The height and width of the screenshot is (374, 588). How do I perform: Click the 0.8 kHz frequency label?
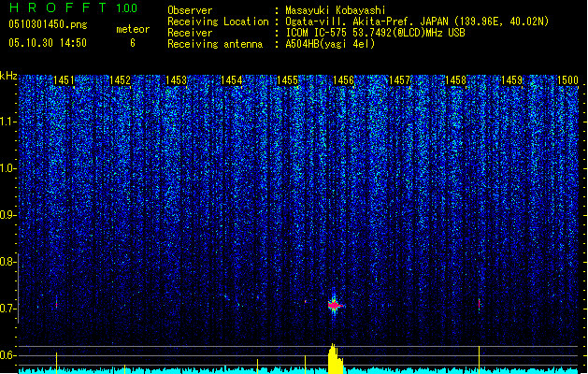7,262
